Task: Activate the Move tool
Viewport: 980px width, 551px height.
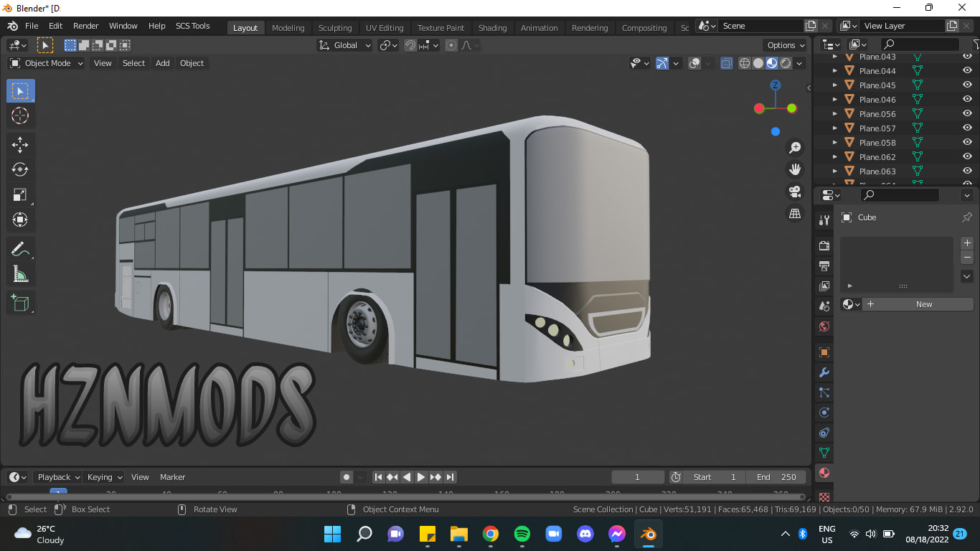Action: tap(20, 144)
